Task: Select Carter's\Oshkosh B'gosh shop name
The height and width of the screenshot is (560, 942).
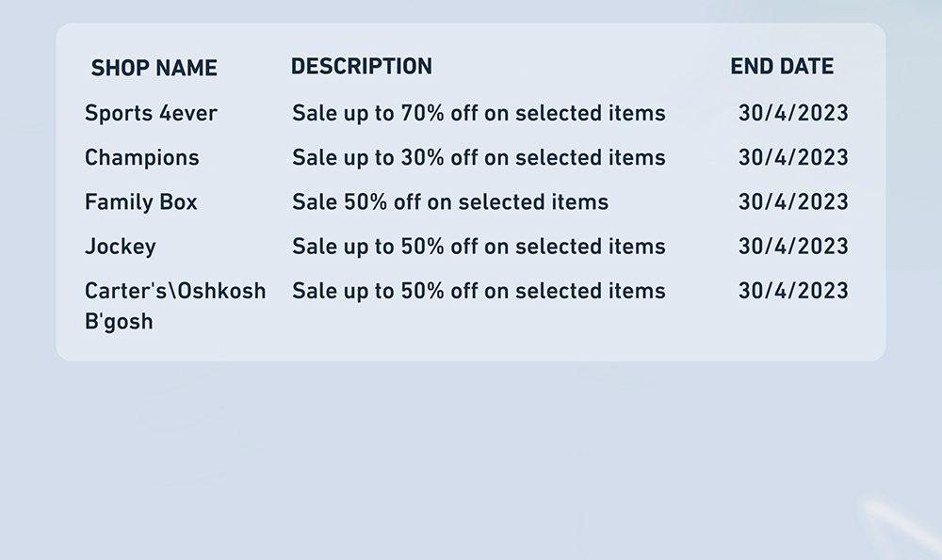Action: (x=175, y=306)
